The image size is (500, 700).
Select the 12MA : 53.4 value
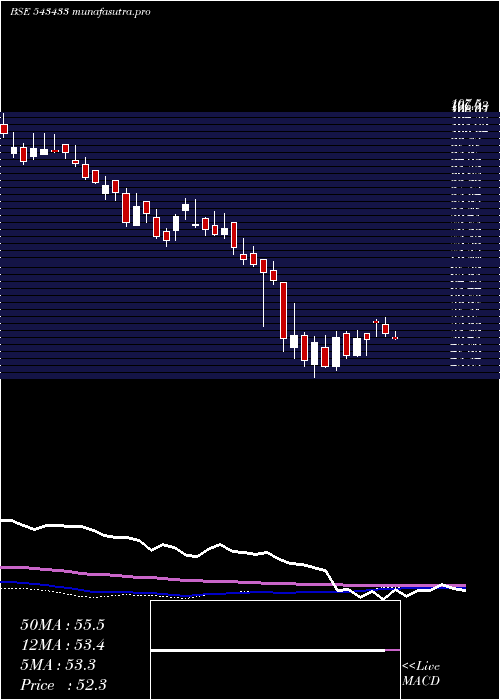(x=63, y=645)
